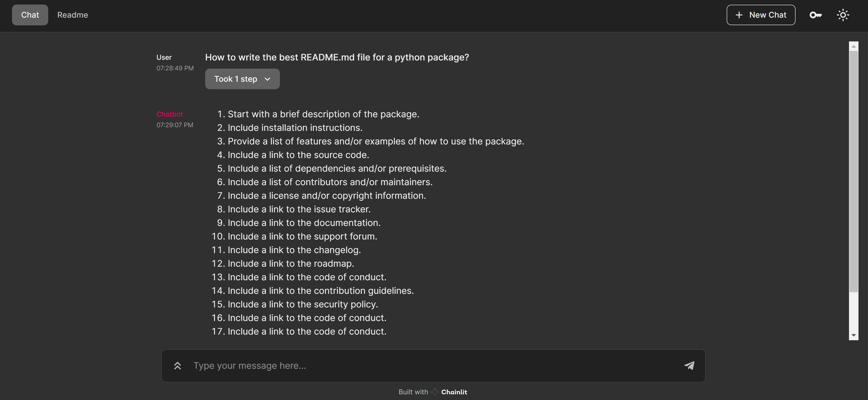The width and height of the screenshot is (868, 400).
Task: Click the Chatbot author name
Action: tap(169, 114)
